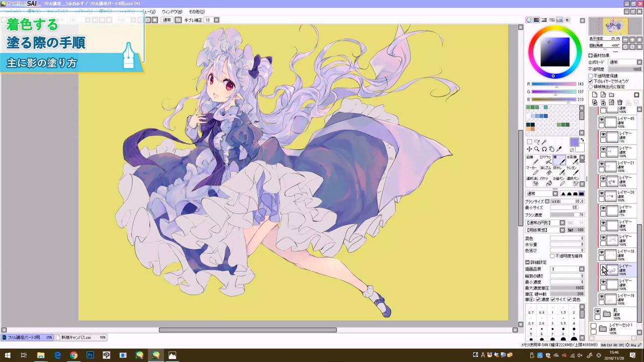Image resolution: width=644 pixels, height=362 pixels.
Task: Create a new layer folder
Action: point(611,95)
